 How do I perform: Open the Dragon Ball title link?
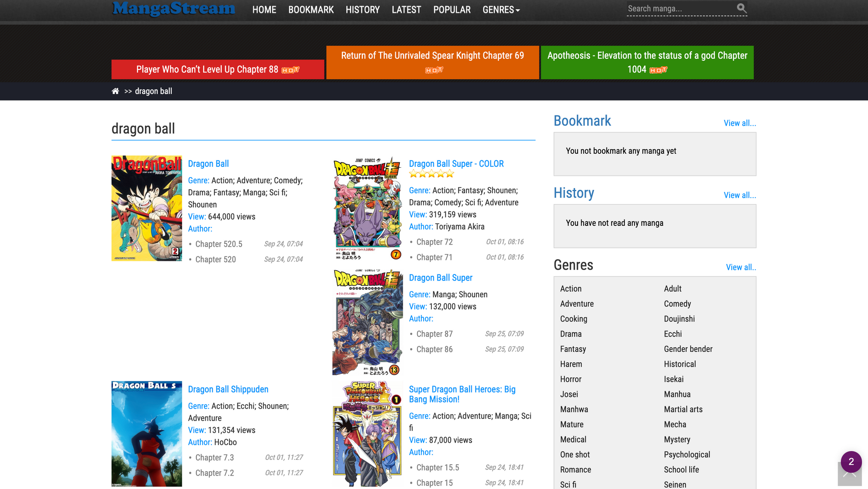coord(208,164)
